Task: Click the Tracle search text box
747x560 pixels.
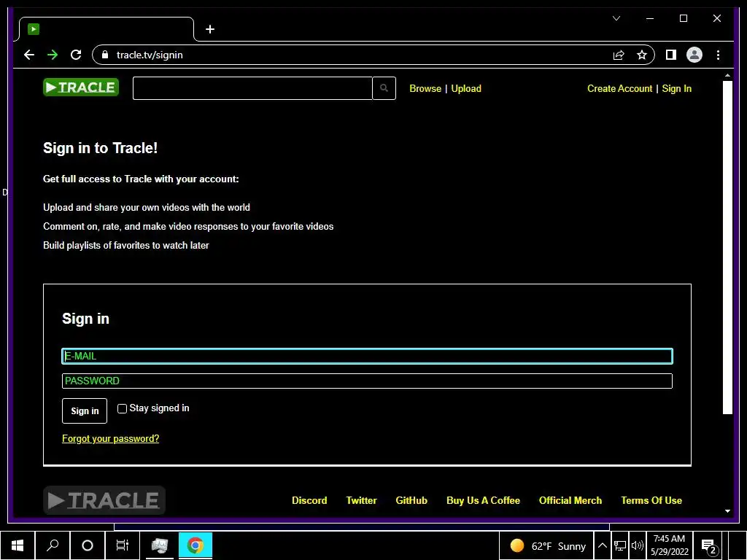Action: click(x=252, y=88)
